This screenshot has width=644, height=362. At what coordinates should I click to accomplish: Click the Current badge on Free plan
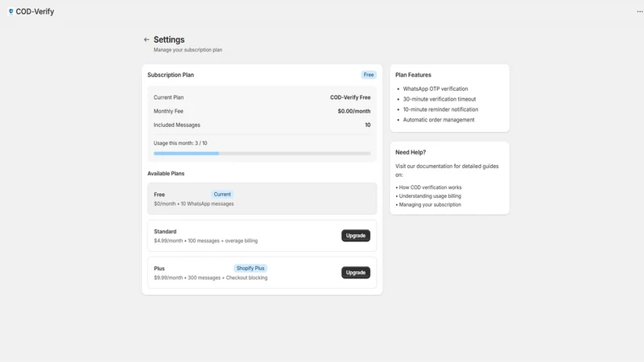pyautogui.click(x=222, y=194)
